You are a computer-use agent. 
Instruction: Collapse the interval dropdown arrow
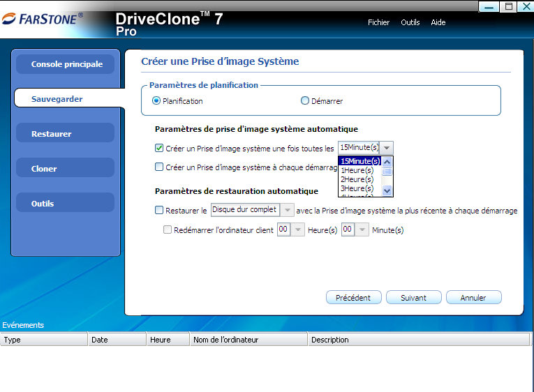coord(387,148)
